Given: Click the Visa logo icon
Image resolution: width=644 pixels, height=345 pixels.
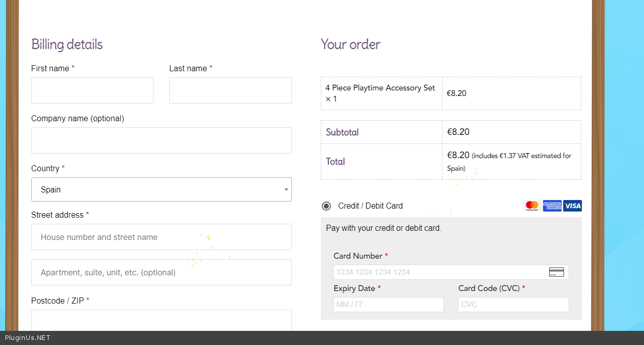Looking at the screenshot, I should coord(572,206).
